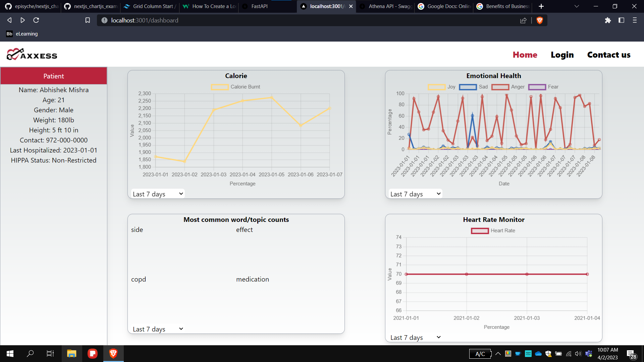Toggle the browser sidebar panel icon
The width and height of the screenshot is (644, 362).
coord(621,20)
